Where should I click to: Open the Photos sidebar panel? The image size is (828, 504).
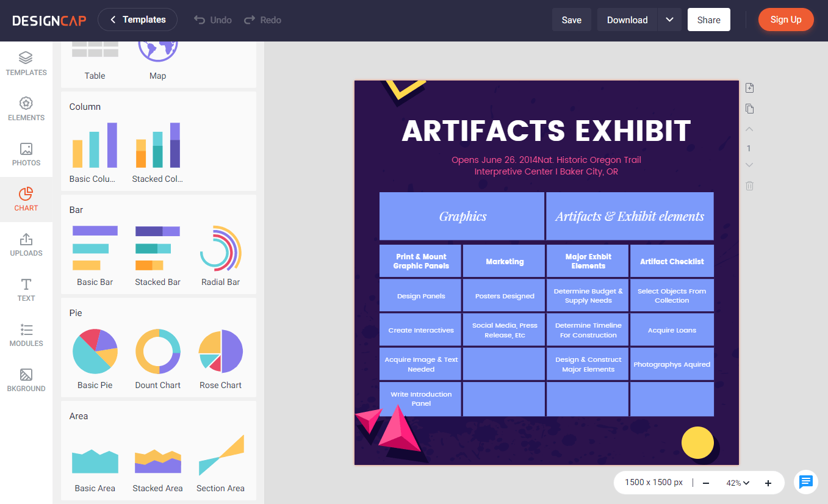(26, 154)
